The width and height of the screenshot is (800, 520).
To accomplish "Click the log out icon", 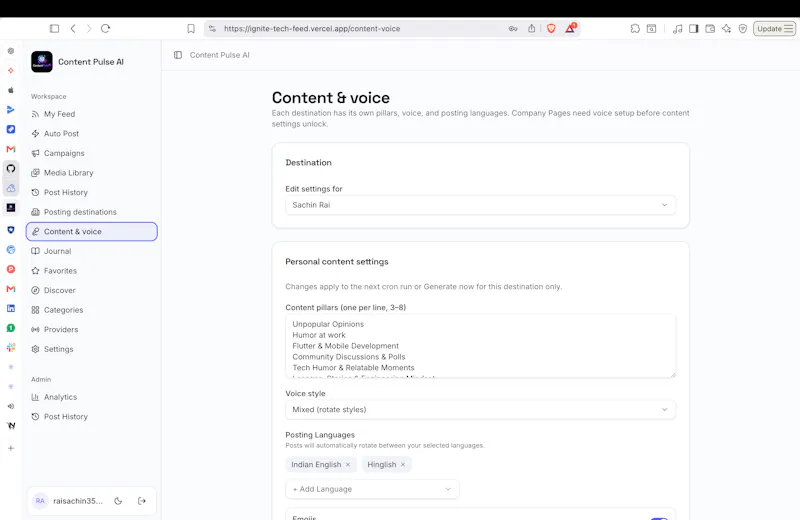I will click(142, 501).
